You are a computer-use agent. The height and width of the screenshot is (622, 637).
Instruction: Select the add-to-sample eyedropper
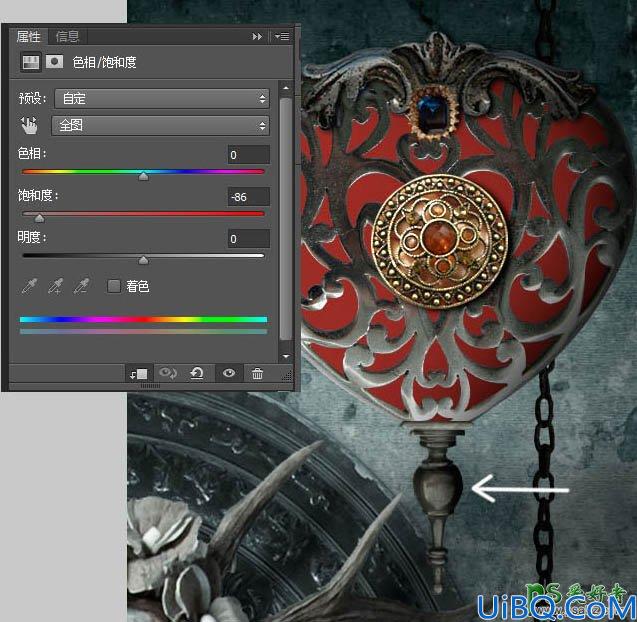56,286
